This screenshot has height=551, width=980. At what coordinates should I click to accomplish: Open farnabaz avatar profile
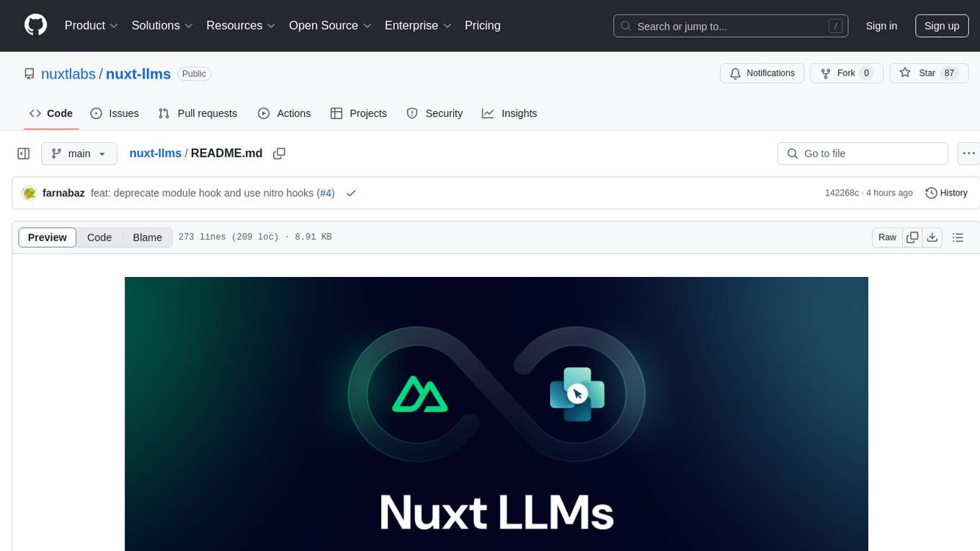(x=30, y=193)
